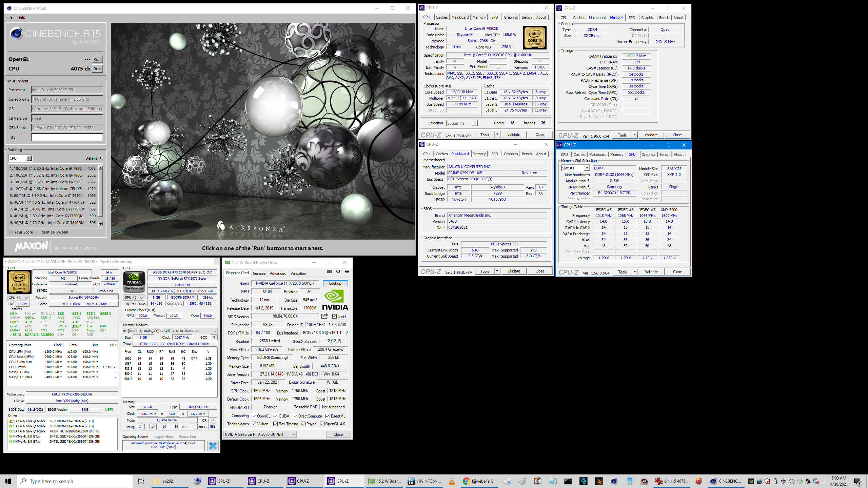Image resolution: width=868 pixels, height=488 pixels.
Task: Click the Close button in GPU-Z
Action: pos(338,434)
